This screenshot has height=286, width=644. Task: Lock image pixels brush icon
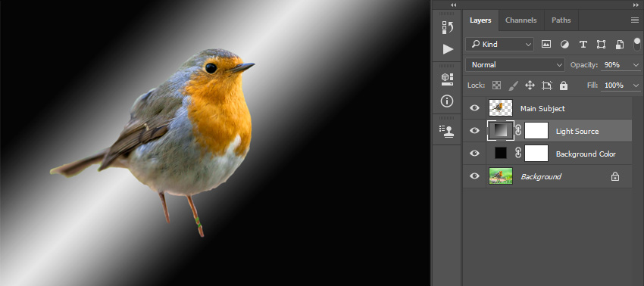tap(514, 85)
